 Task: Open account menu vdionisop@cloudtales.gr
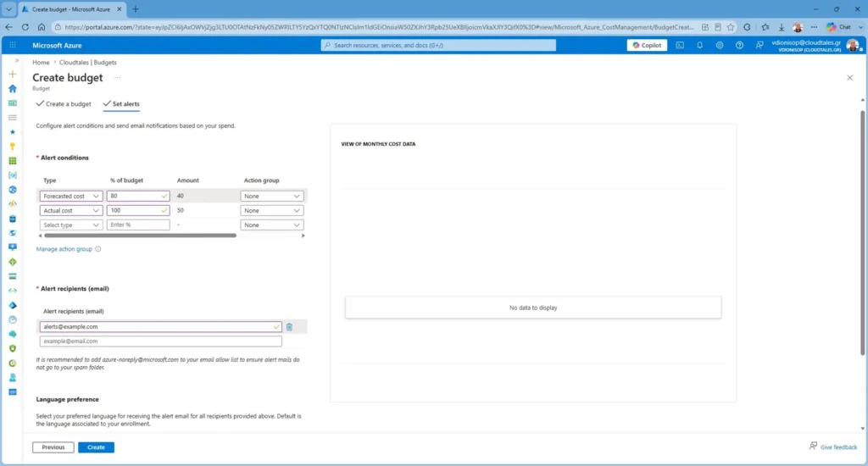click(x=816, y=46)
